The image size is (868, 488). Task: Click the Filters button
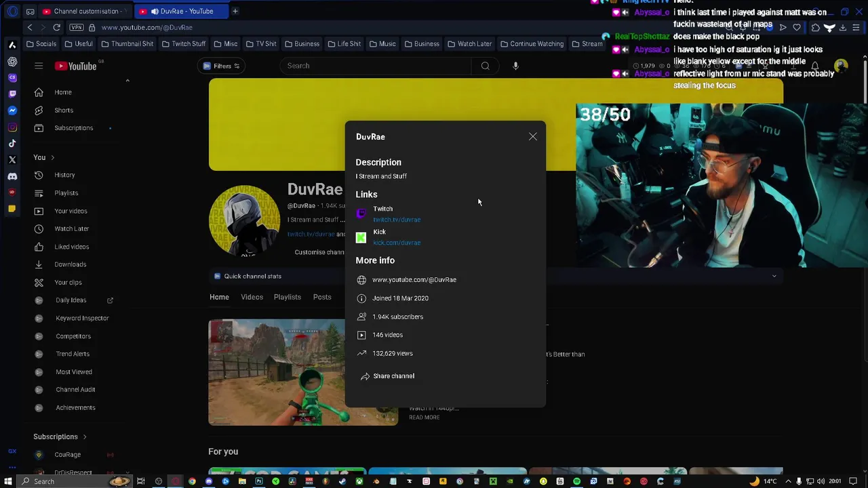(222, 66)
